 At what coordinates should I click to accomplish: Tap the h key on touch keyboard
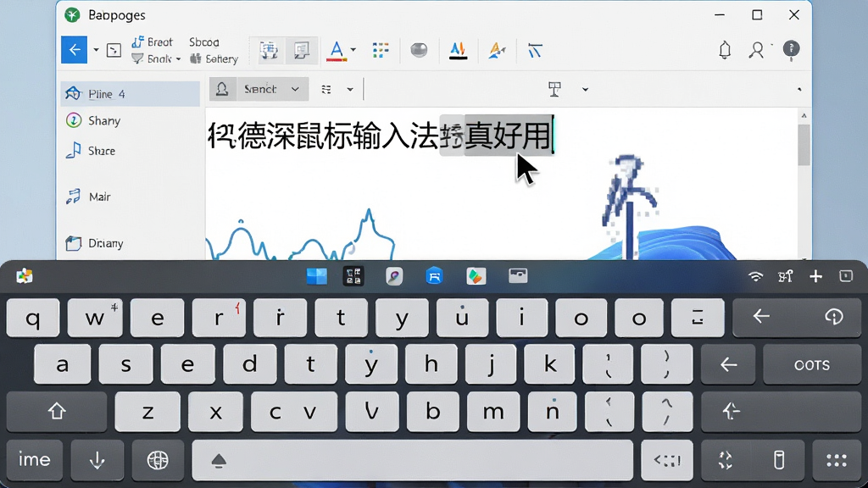[431, 364]
